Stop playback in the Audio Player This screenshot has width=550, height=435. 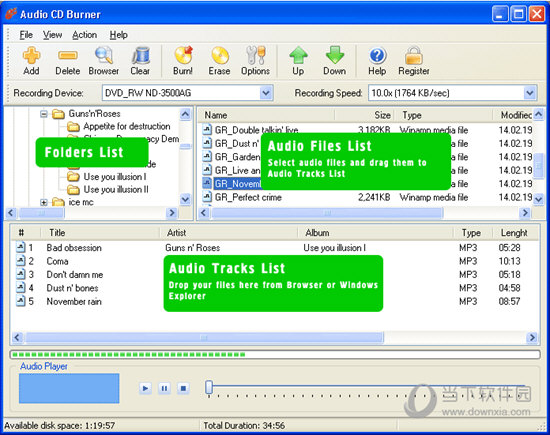pos(183,388)
